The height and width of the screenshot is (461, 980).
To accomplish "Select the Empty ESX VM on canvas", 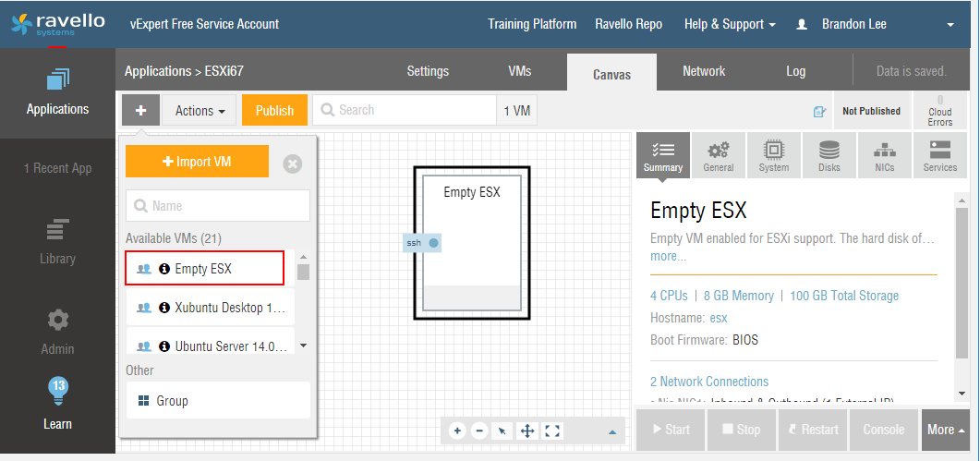I will [472, 243].
